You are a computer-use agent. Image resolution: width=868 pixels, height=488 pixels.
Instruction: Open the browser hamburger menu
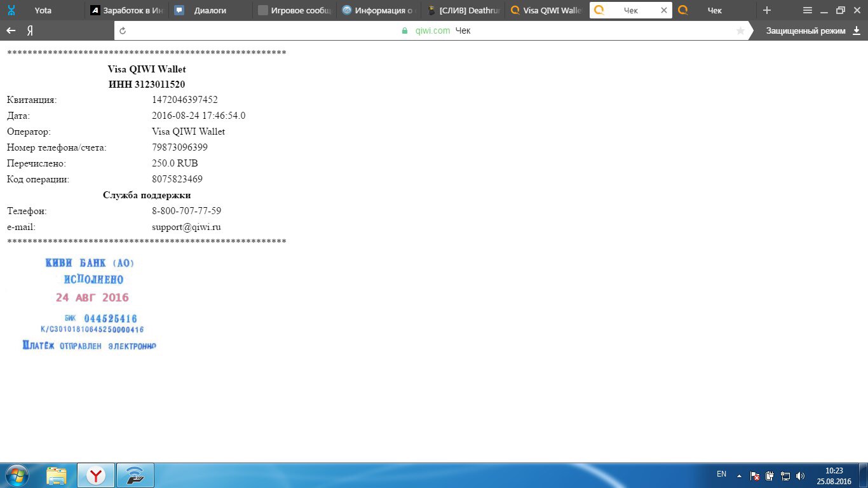(x=808, y=10)
